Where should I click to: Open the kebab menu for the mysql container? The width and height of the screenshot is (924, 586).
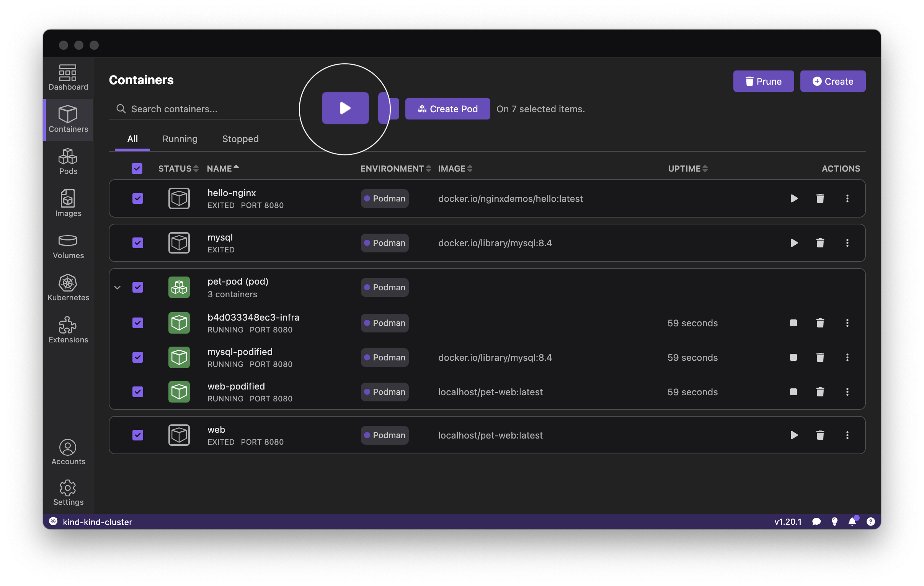[x=847, y=243]
